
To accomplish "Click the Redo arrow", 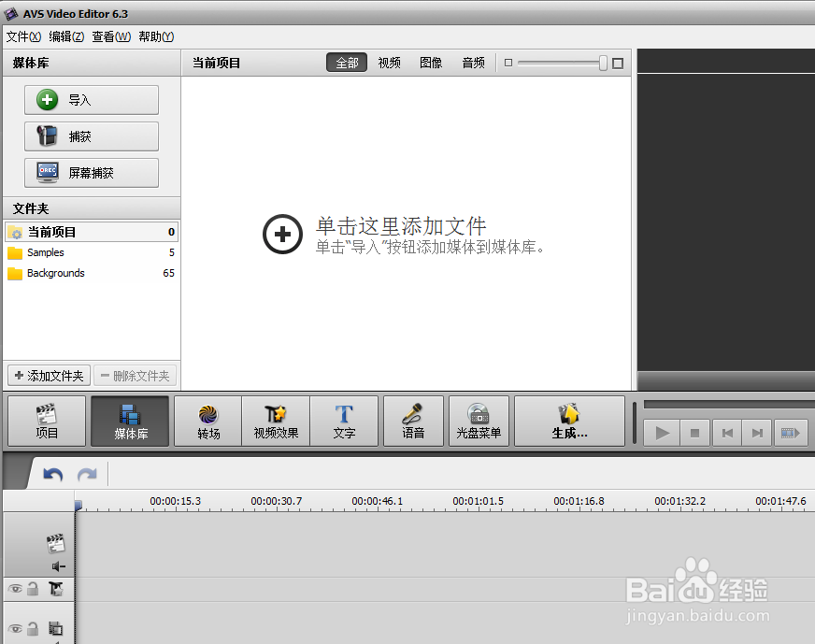I will click(87, 474).
